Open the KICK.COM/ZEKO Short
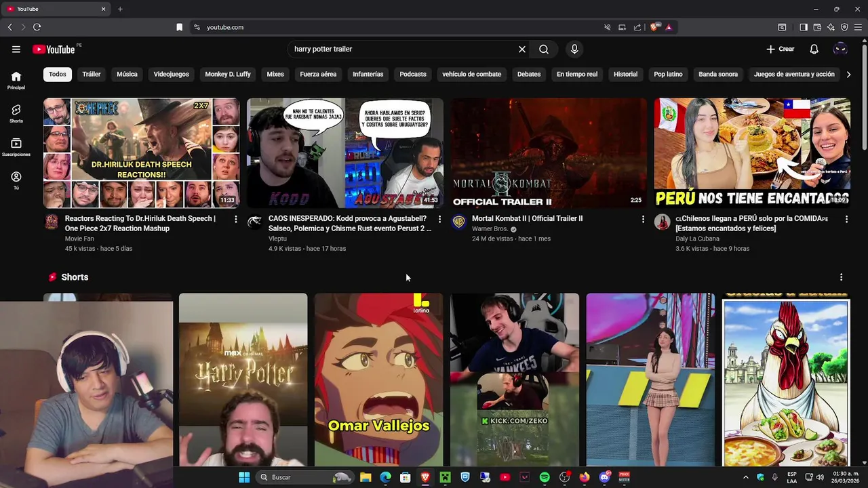The width and height of the screenshot is (868, 488). coord(515,380)
